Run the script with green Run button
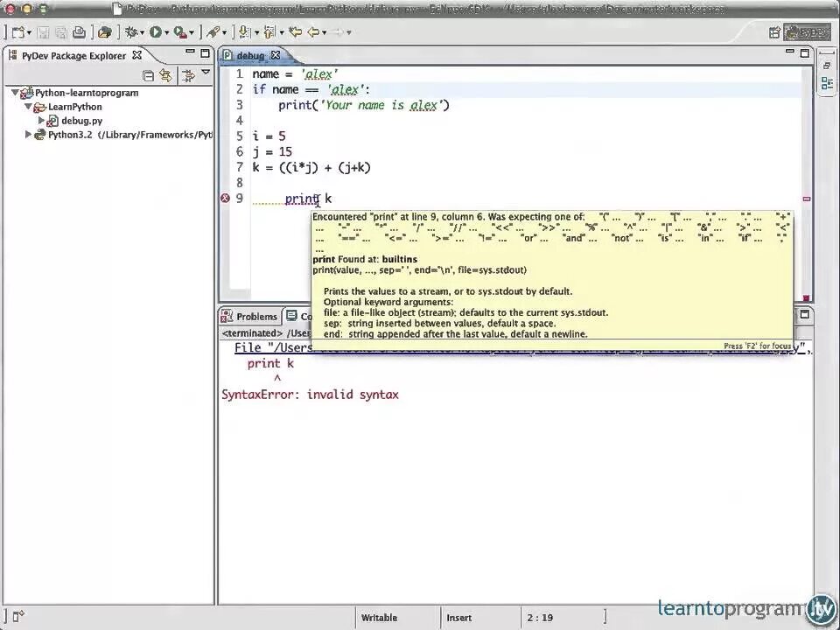 (x=156, y=32)
